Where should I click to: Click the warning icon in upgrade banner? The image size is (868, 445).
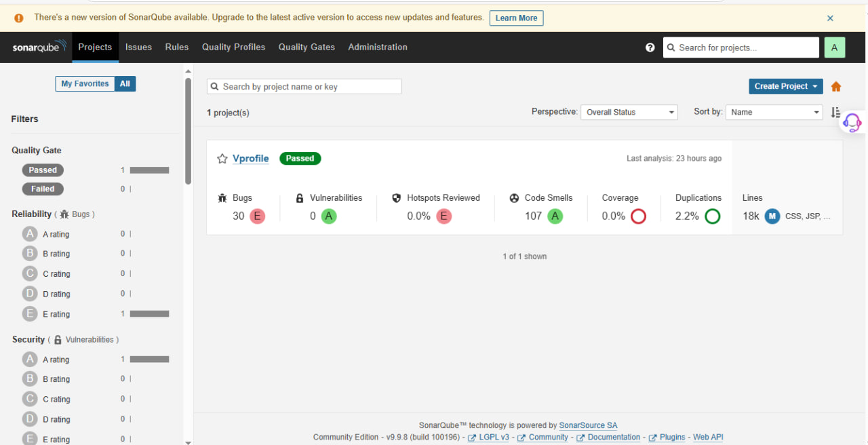(x=19, y=18)
